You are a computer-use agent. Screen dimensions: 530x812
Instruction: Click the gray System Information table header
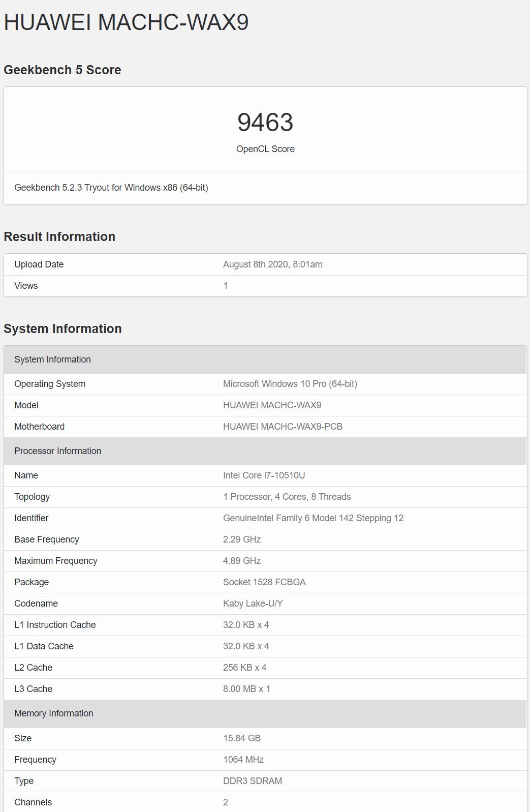tap(265, 359)
